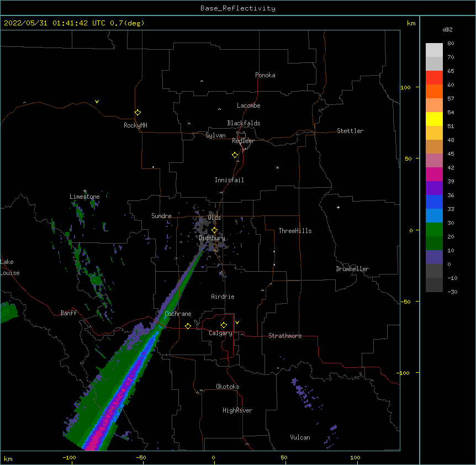Click the 80 dBZ value on the legend

point(451,44)
